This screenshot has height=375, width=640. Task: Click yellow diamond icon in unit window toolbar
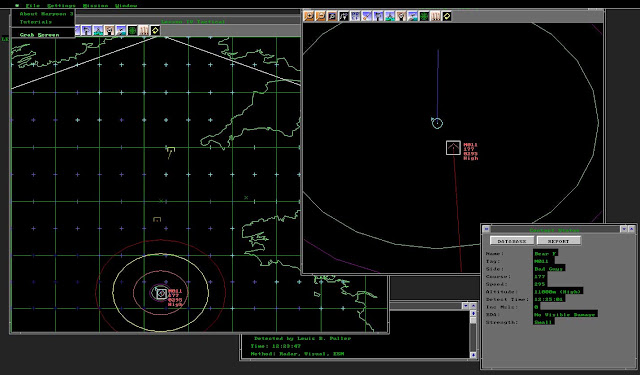coord(447,16)
